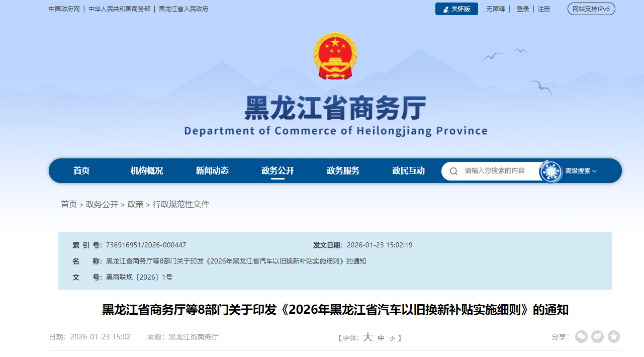Expand the 高级搜索 advanced search dropdown
The image size is (644, 357).
click(x=581, y=171)
